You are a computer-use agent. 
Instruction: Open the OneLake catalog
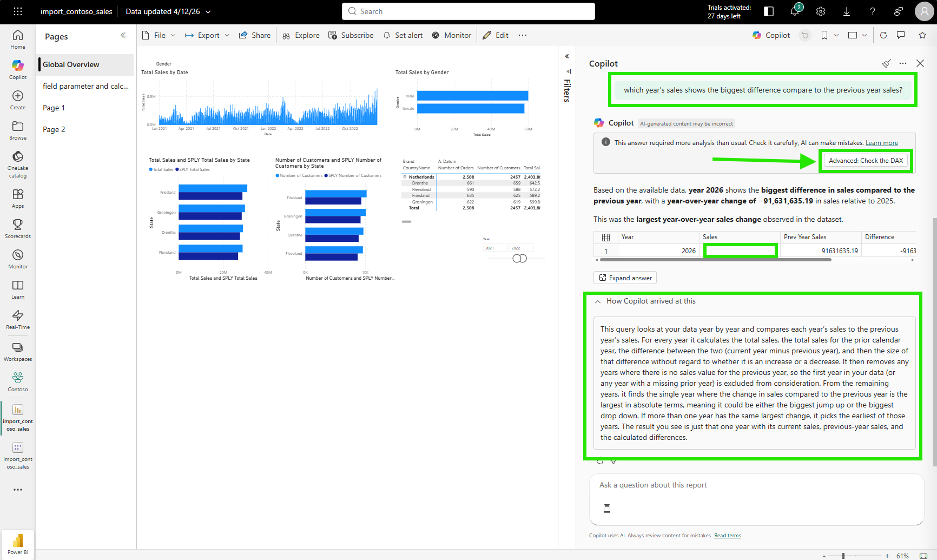point(18,164)
